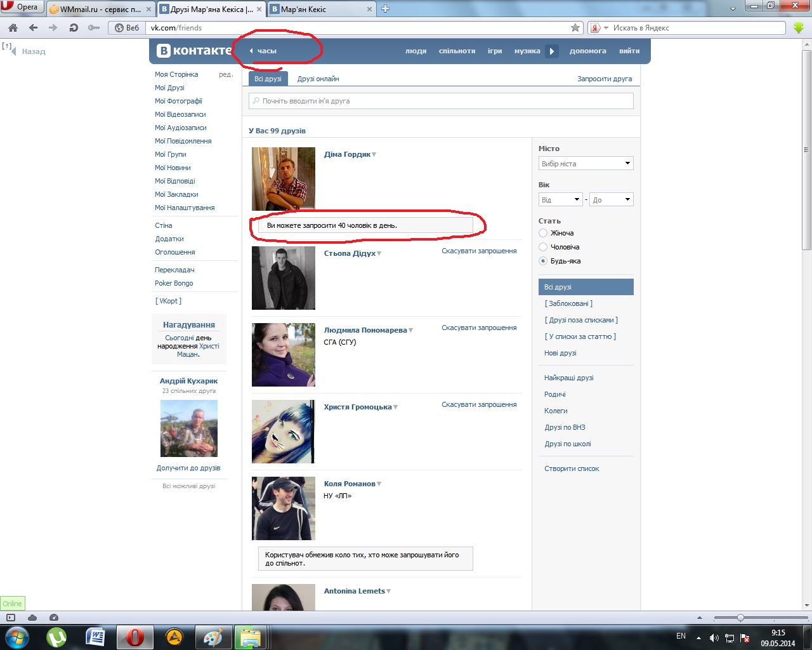
Task: Click the Opera Link cloud icon
Action: pos(32,618)
